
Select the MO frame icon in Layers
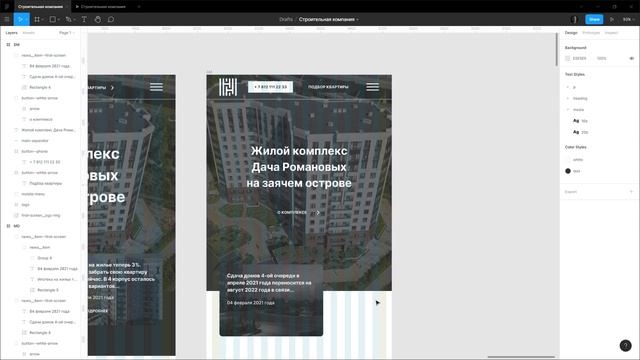point(8,226)
